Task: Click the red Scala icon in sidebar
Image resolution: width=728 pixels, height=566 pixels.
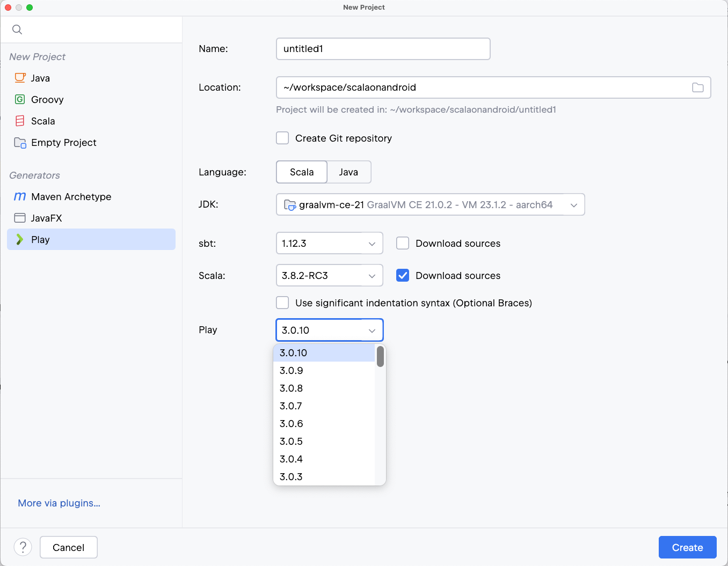Action: tap(20, 121)
